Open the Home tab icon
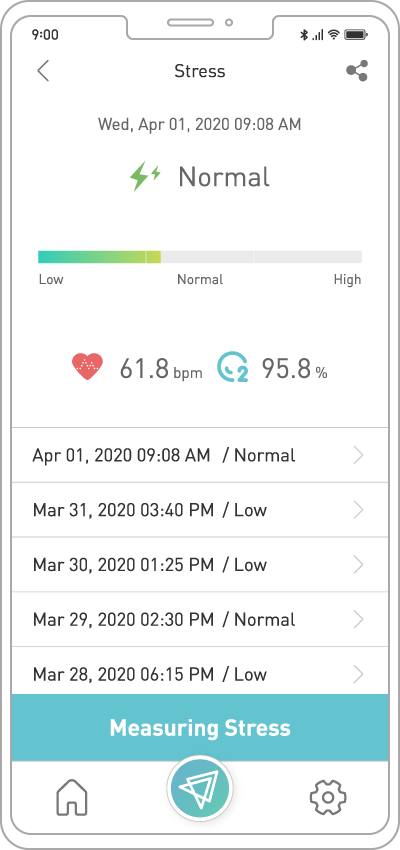Image resolution: width=400 pixels, height=850 pixels. pos(72,797)
